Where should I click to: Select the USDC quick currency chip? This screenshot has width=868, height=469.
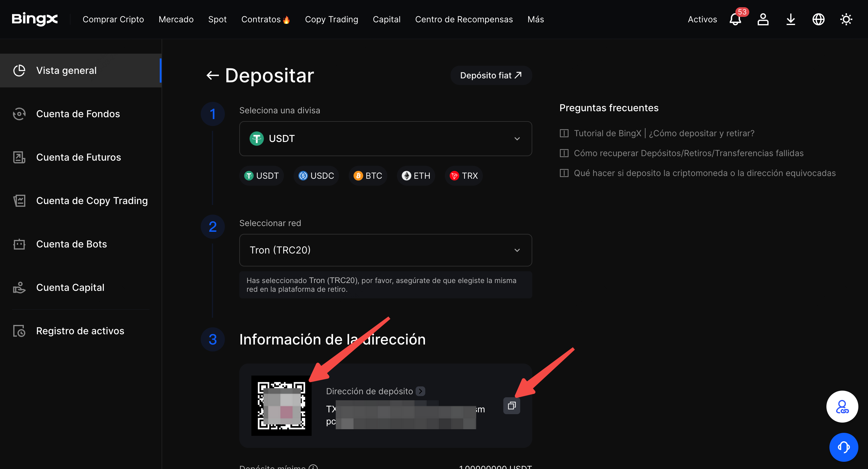(316, 176)
